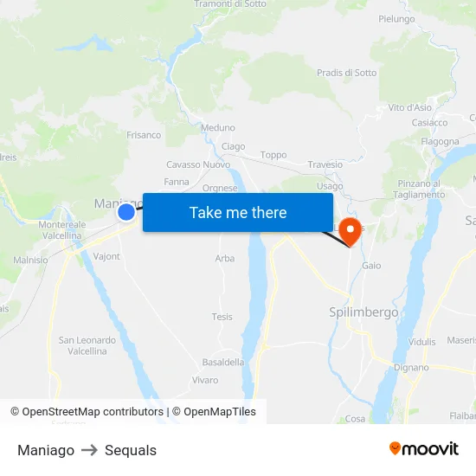Select the Dignano town label
This screenshot has height=476, width=476.
pyautogui.click(x=411, y=368)
